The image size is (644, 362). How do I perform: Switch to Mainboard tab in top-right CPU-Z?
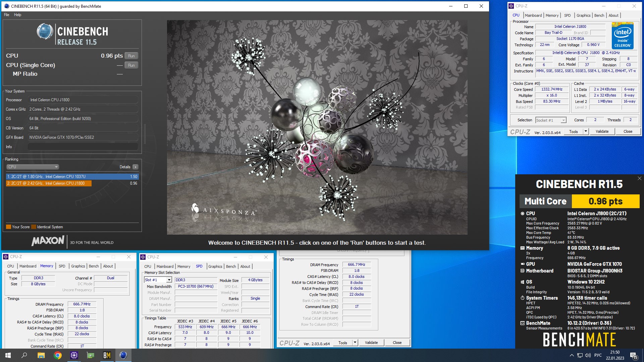point(533,15)
